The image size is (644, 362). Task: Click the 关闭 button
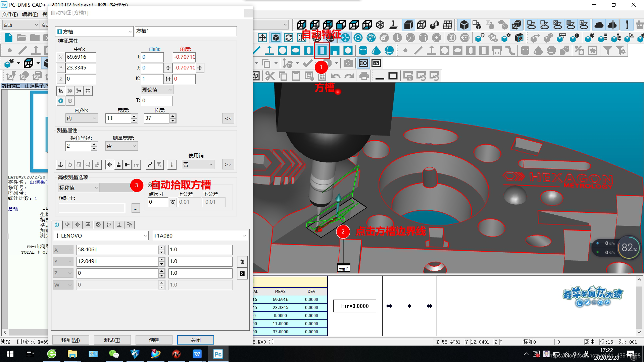tap(195, 340)
